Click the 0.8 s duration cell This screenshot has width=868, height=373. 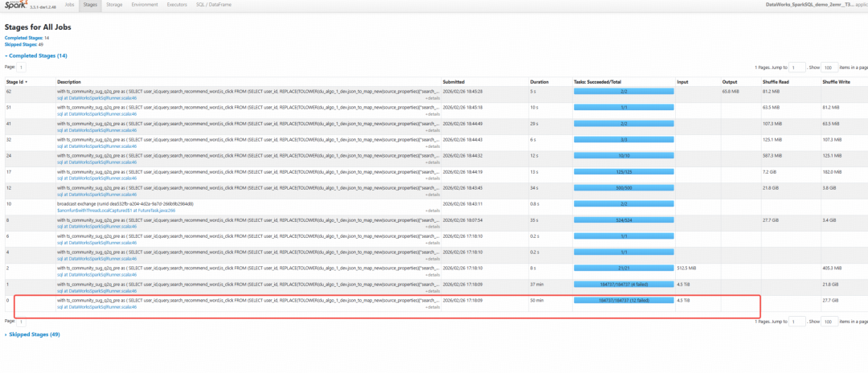tap(535, 203)
